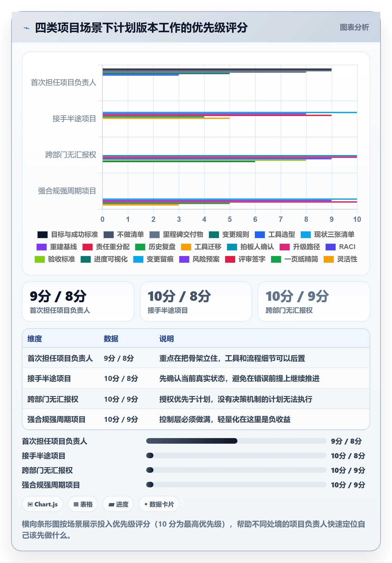The image size is (392, 563).
Task: Click the 进度 chip
Action: click(x=118, y=504)
